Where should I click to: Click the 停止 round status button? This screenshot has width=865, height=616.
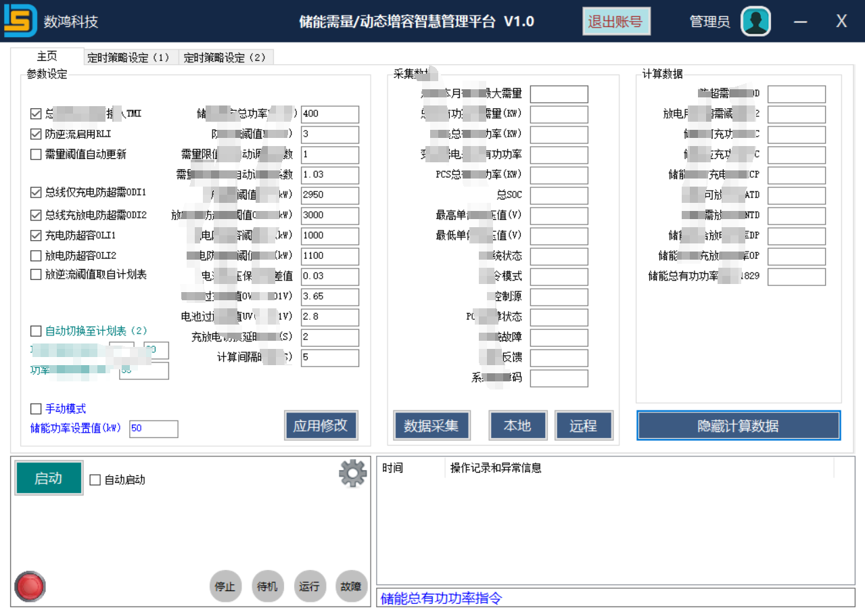tap(225, 586)
